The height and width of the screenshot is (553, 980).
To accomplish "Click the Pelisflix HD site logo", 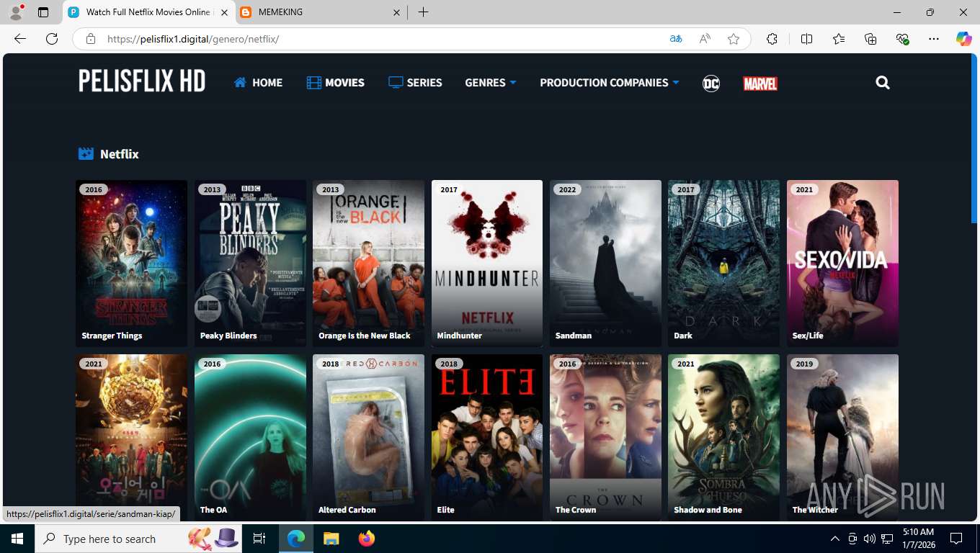I will 142,81.
